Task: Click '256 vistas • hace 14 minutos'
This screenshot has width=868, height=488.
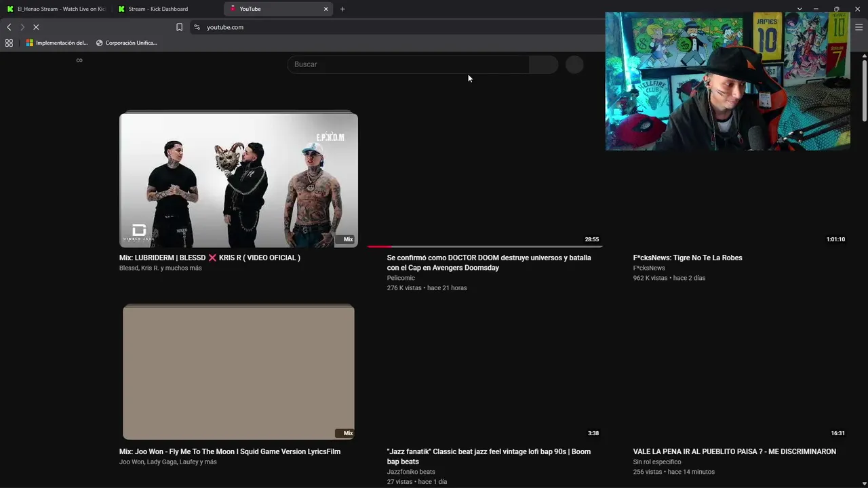Action: tap(674, 472)
